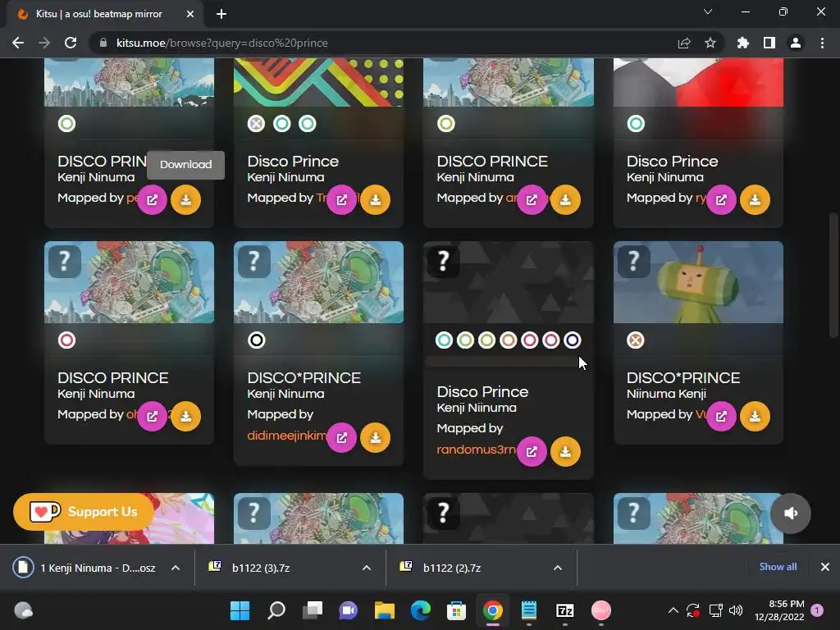
Task: Go back to the previous page
Action: (18, 43)
